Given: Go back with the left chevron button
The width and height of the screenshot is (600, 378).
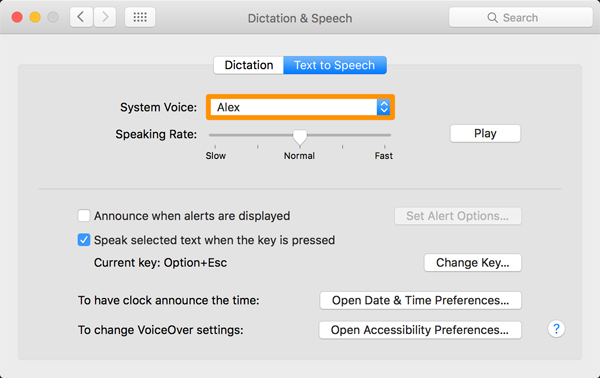Looking at the screenshot, I should coord(81,17).
